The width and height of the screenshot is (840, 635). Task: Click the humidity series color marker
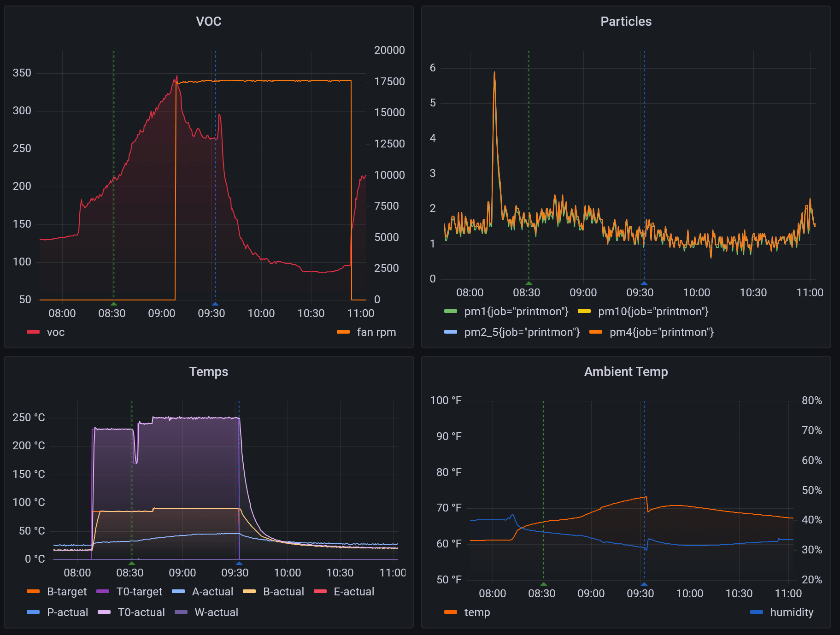757,612
